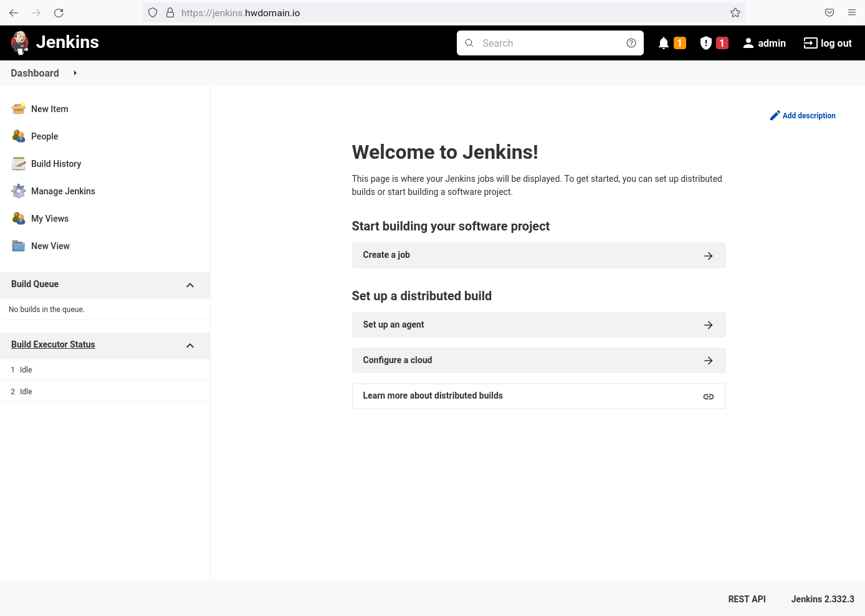Click the Pocket save icon

(829, 12)
